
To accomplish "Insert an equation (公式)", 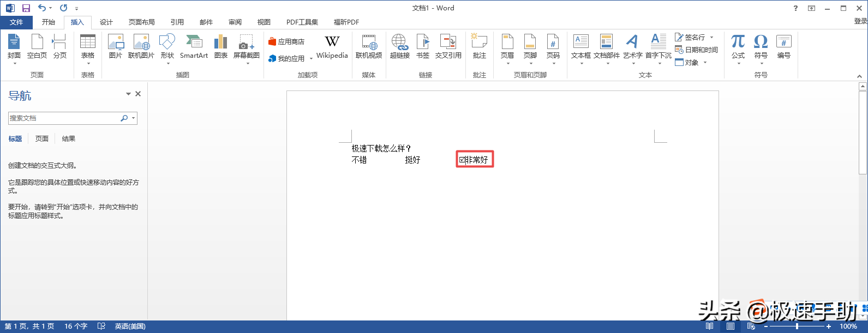I will (738, 49).
